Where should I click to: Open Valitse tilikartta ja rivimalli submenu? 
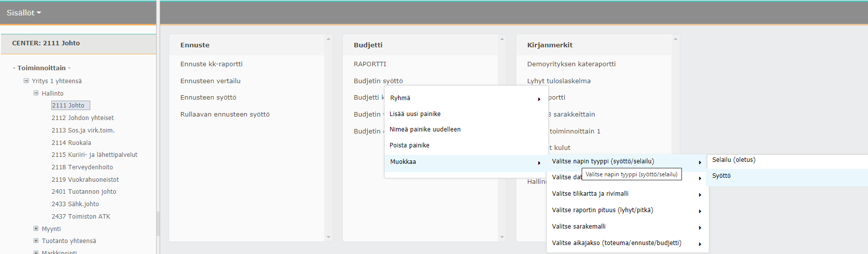tap(590, 194)
